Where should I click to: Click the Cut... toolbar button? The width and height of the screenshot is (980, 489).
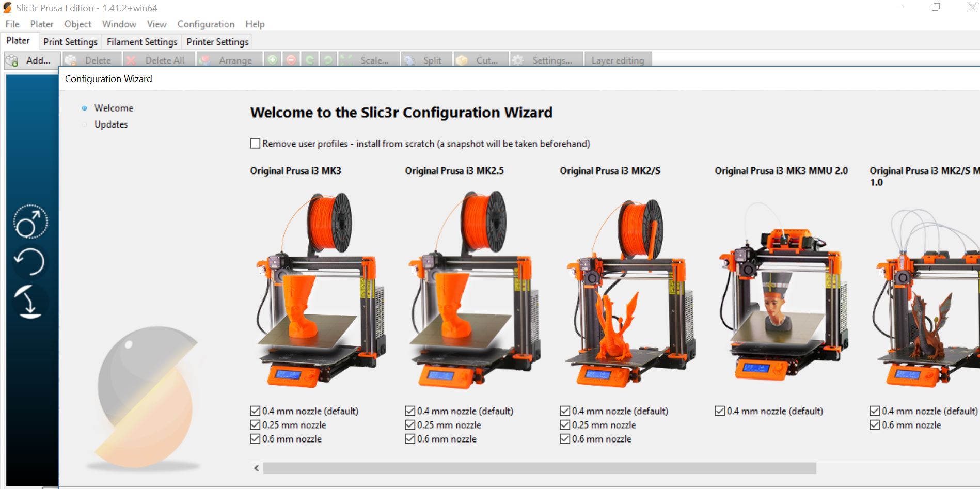(x=481, y=60)
